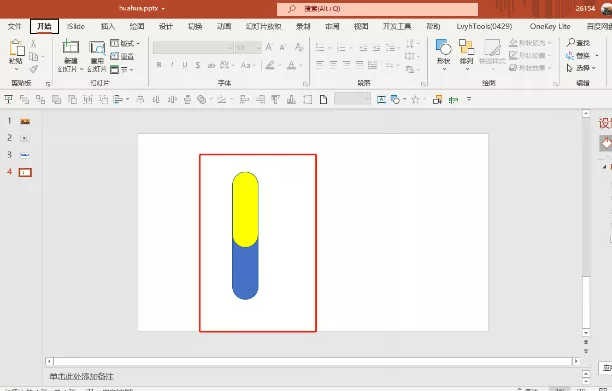This screenshot has width=612, height=391.
Task: Open the File (文件) tab
Action: (15, 27)
